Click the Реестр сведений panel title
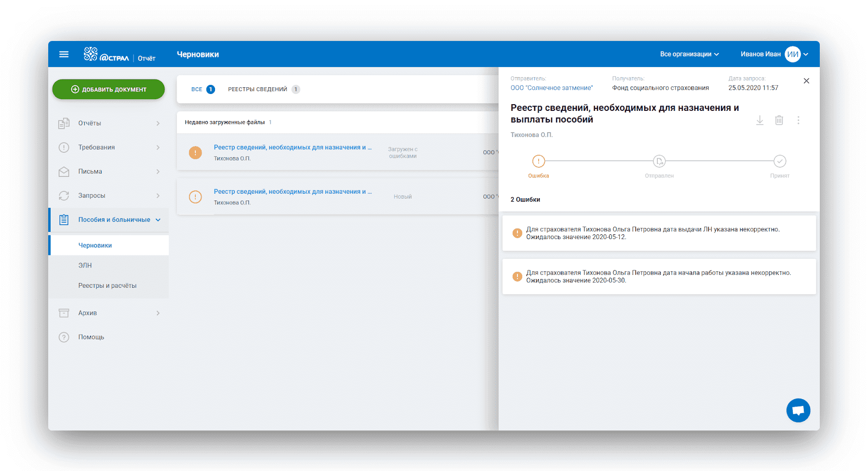Screen dimensions: 868x471 [624, 114]
